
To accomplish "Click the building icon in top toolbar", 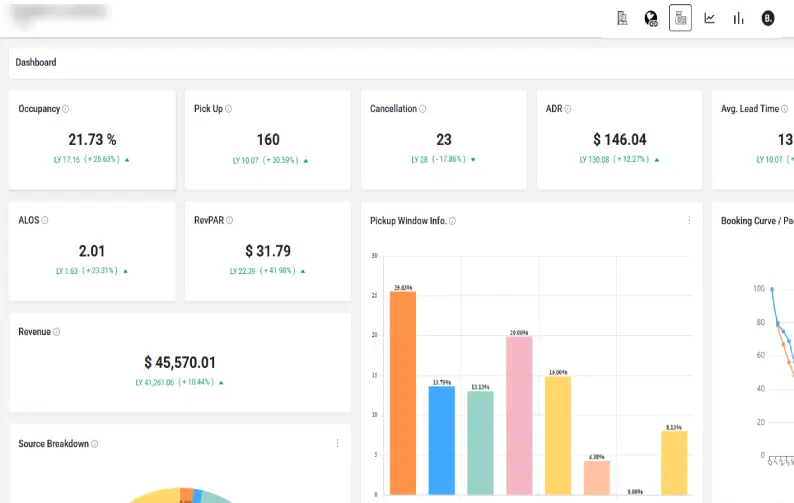I will click(x=622, y=18).
